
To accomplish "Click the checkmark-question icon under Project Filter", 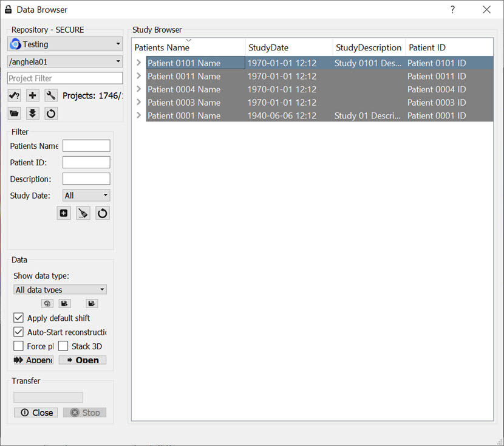I will [x=15, y=95].
